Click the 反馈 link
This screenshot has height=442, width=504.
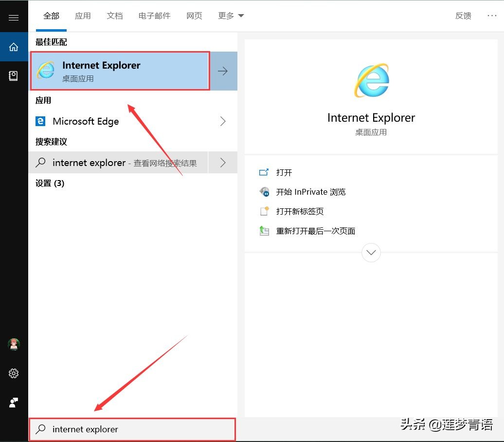(x=463, y=15)
